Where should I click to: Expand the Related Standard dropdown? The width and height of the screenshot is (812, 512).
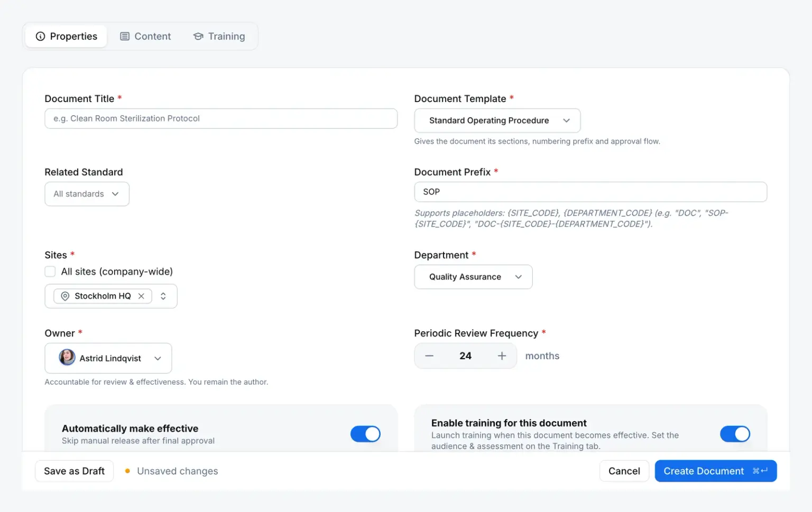tap(87, 194)
